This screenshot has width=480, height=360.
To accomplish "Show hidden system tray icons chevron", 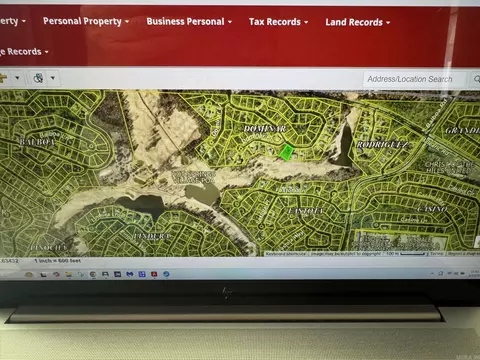I will pyautogui.click(x=432, y=274).
